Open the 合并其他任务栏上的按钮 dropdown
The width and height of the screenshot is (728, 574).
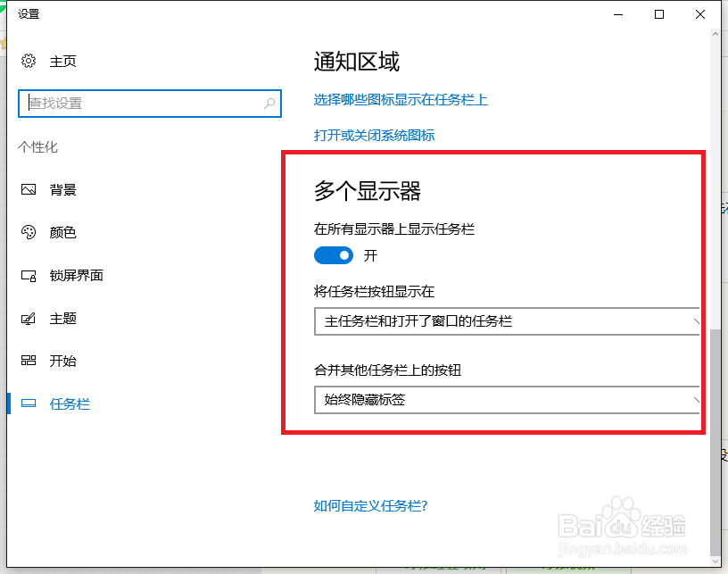pos(507,400)
